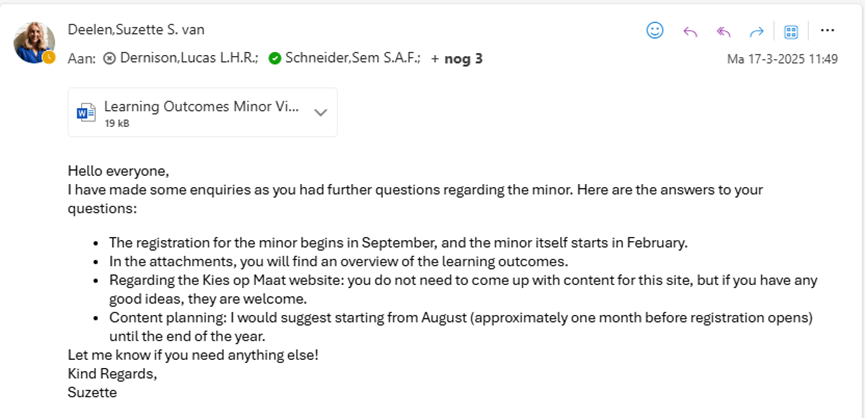
Task: Open the apps grid icon
Action: 791,31
